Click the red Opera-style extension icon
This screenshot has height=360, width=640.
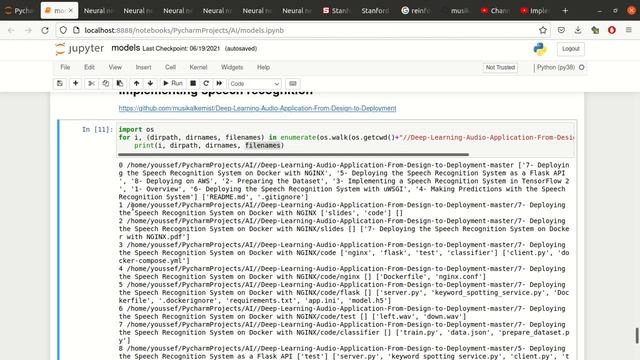coord(612,30)
